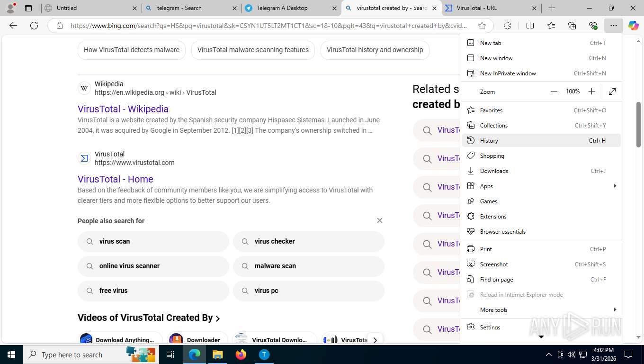Open Settings from the menu
This screenshot has height=364, width=644.
(x=541, y=328)
